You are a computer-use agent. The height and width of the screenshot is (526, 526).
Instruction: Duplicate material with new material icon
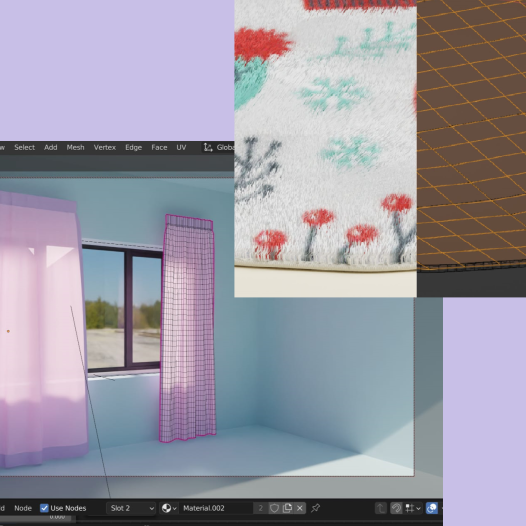(x=287, y=508)
